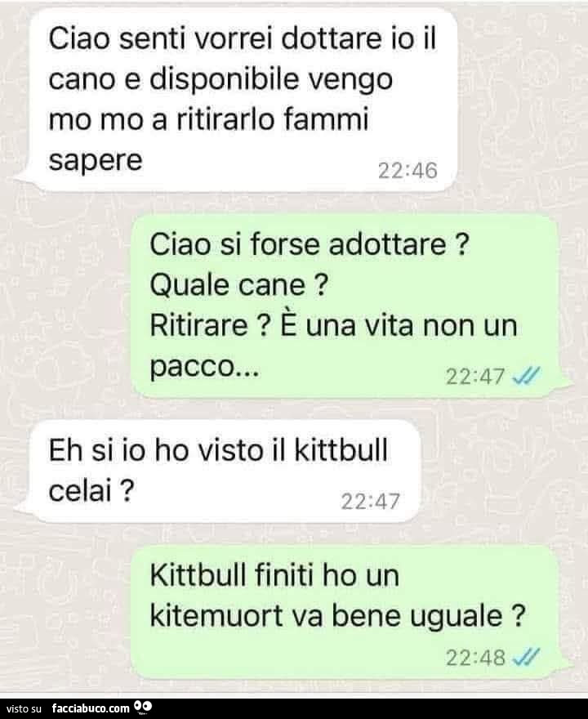
Task: Click the word 'pacco...' in green bubble
Action: click(x=204, y=366)
